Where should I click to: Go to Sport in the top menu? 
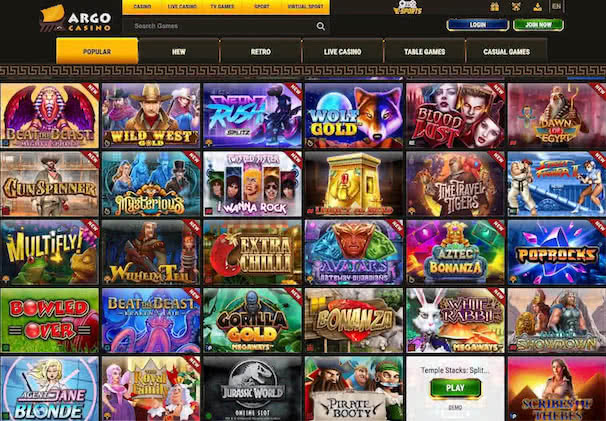coord(262,7)
